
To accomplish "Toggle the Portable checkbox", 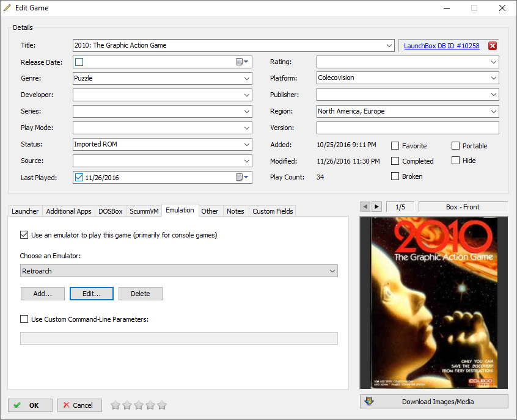I will 455,146.
